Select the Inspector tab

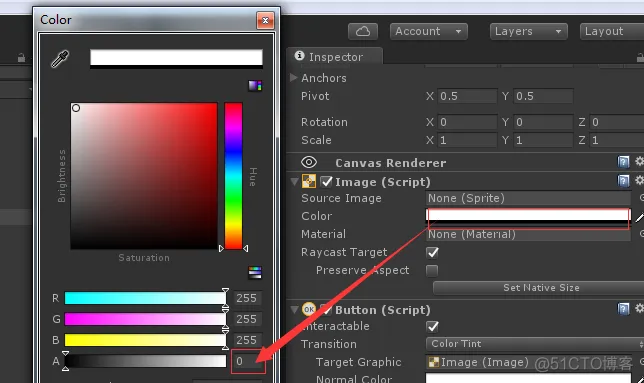[335, 56]
